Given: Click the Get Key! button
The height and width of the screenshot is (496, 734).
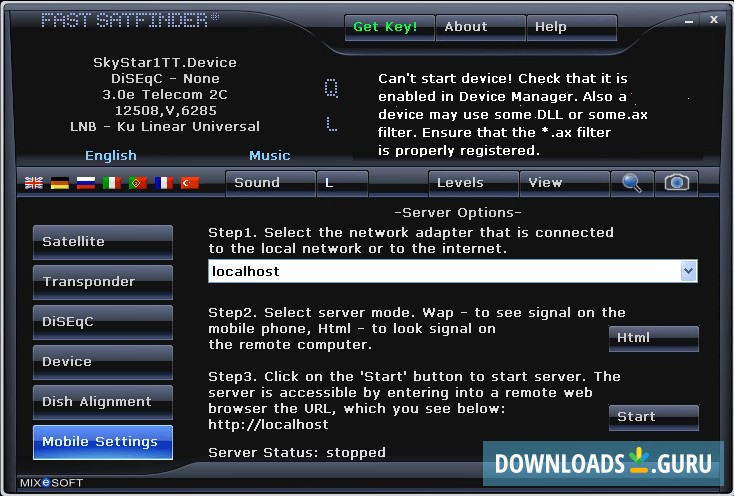Looking at the screenshot, I should [x=389, y=27].
